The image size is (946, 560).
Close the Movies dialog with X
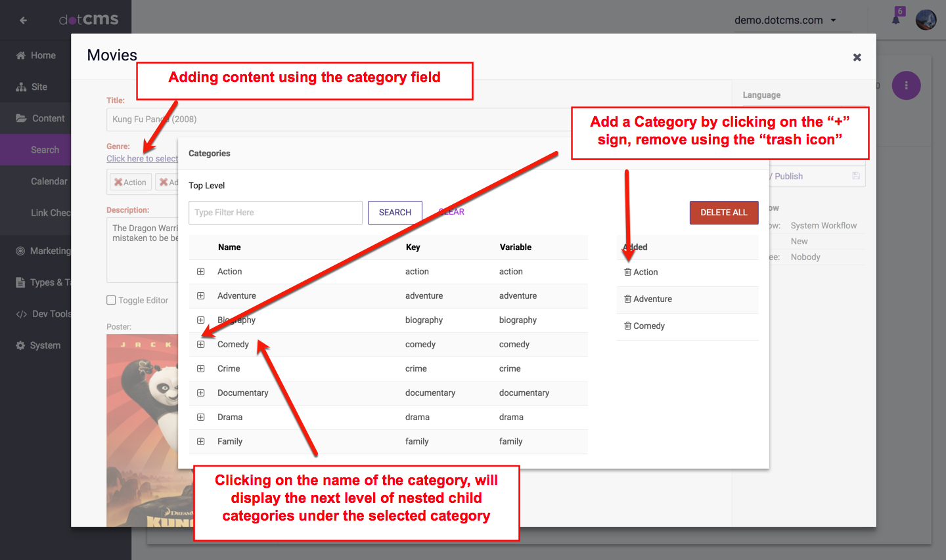[857, 58]
